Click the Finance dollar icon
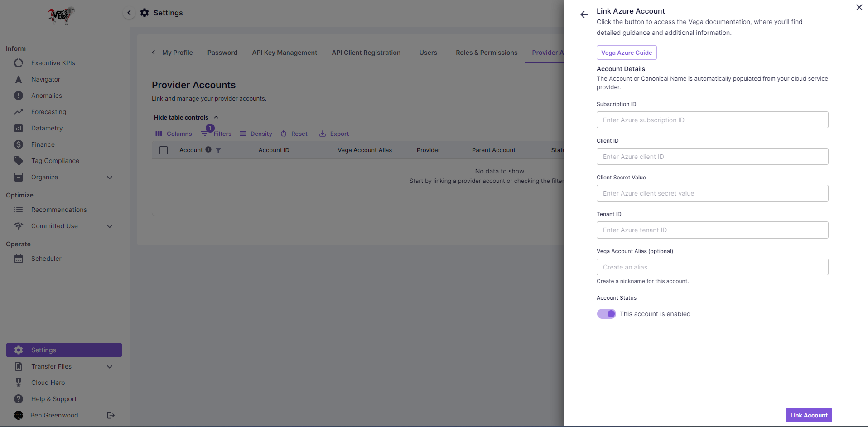868x427 pixels. 19,144
